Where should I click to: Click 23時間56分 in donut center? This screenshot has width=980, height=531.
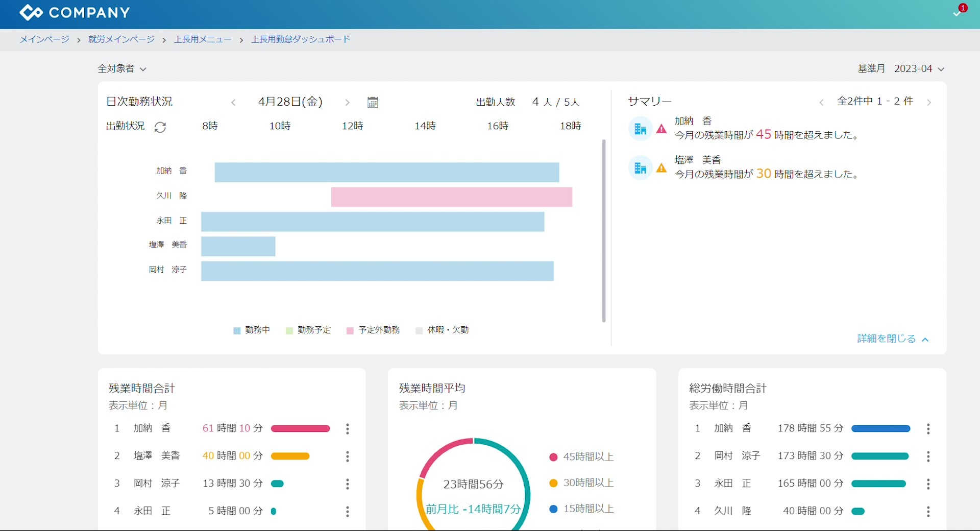(x=473, y=485)
